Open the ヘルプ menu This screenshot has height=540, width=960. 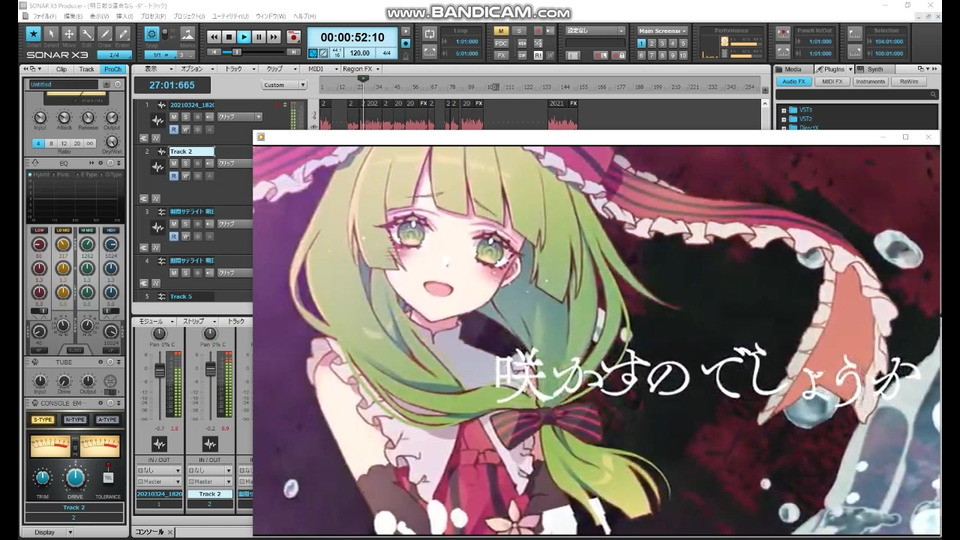click(304, 17)
